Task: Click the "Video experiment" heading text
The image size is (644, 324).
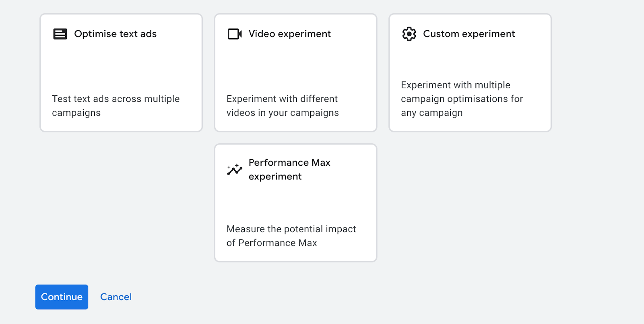Action: pos(290,34)
